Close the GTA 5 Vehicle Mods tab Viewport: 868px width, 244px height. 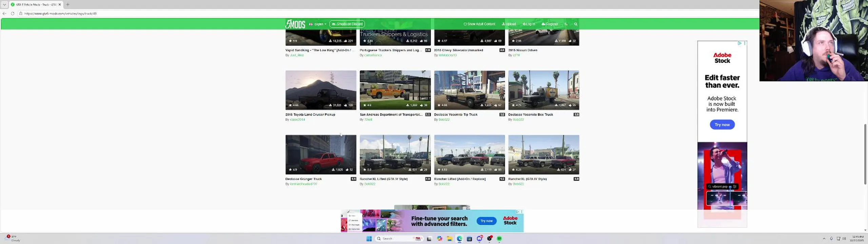tap(60, 4)
